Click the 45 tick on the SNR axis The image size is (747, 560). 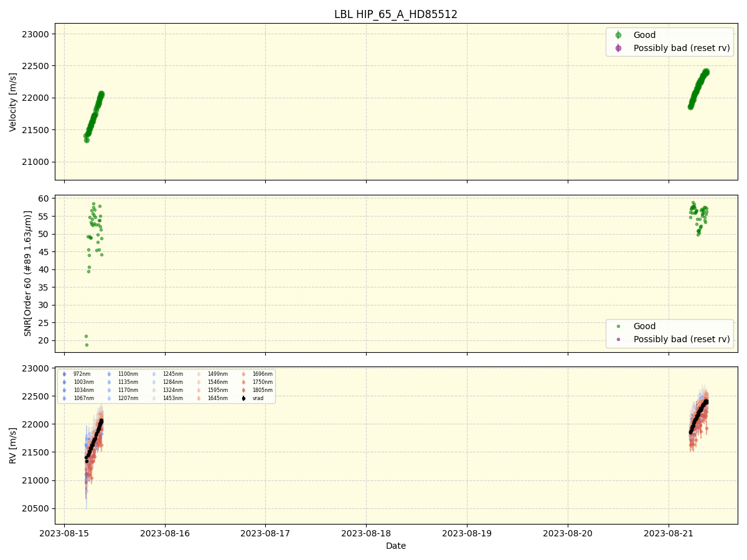pos(45,252)
